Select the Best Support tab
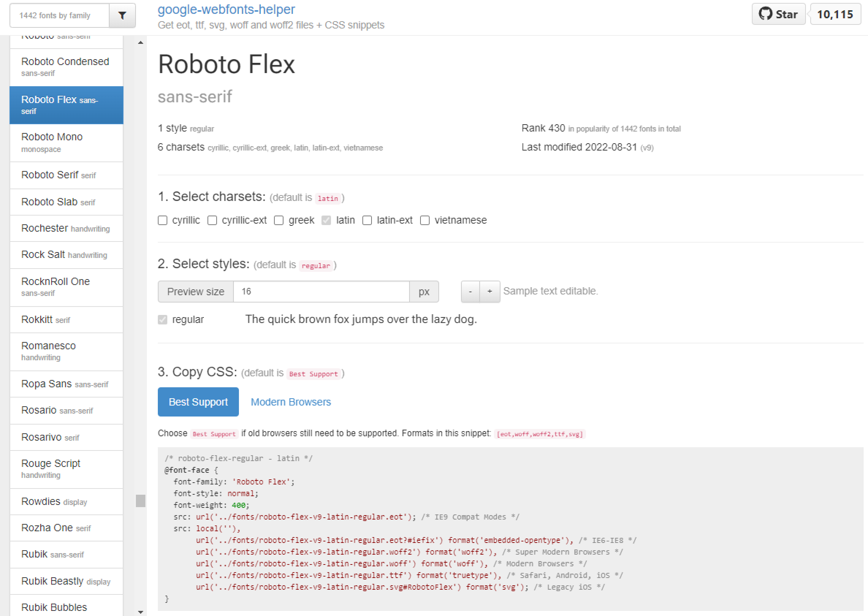 point(198,402)
